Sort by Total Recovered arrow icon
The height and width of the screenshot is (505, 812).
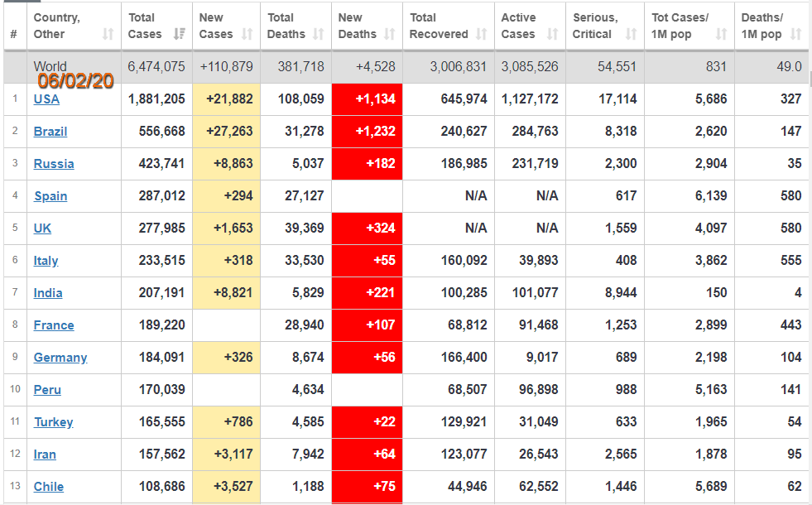(482, 35)
